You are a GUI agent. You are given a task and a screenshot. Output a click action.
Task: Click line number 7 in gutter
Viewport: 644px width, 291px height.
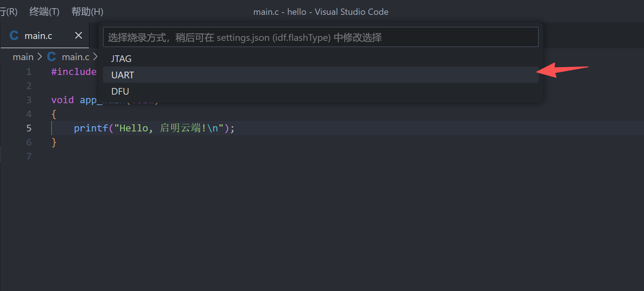pos(29,156)
